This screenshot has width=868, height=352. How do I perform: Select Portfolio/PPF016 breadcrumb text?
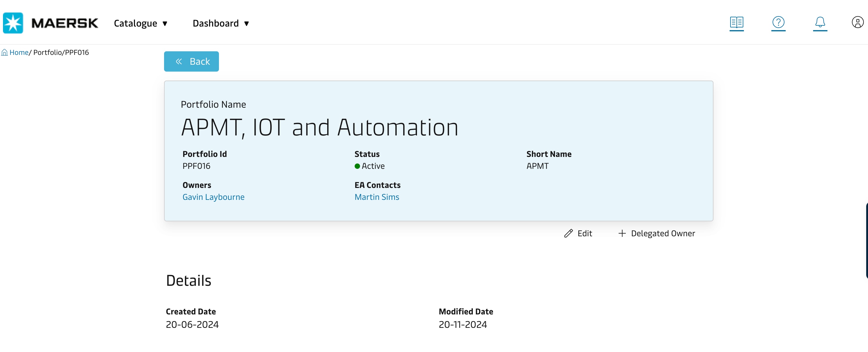click(x=61, y=52)
